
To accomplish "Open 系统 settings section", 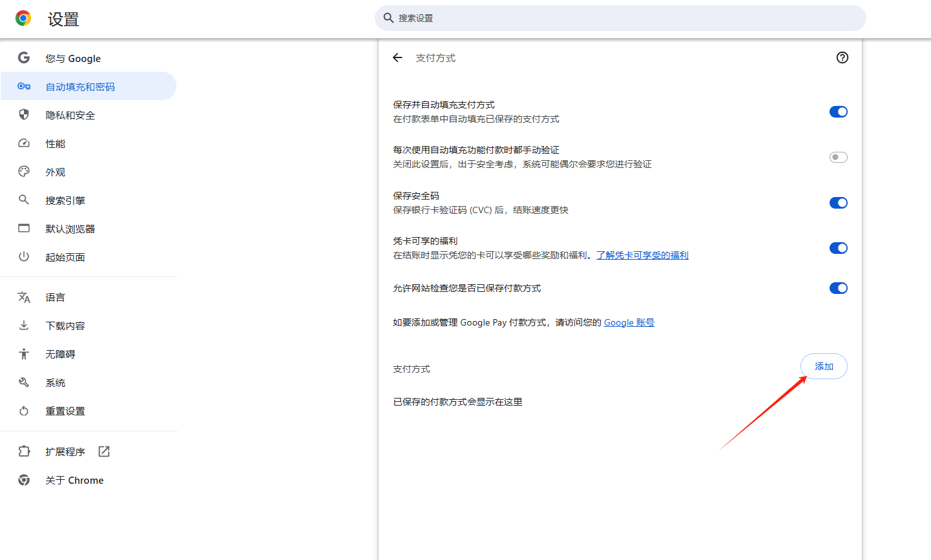I will [89, 382].
